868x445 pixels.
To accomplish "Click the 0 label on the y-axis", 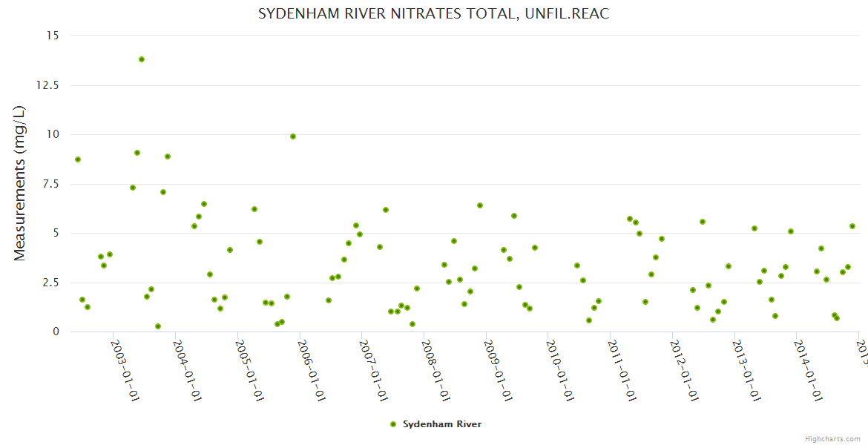I will [56, 332].
